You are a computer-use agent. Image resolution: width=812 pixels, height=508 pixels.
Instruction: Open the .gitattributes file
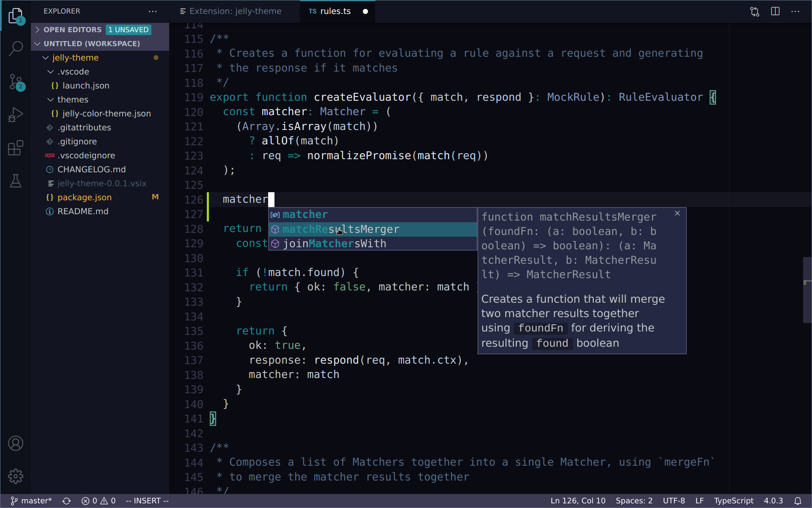(100, 127)
